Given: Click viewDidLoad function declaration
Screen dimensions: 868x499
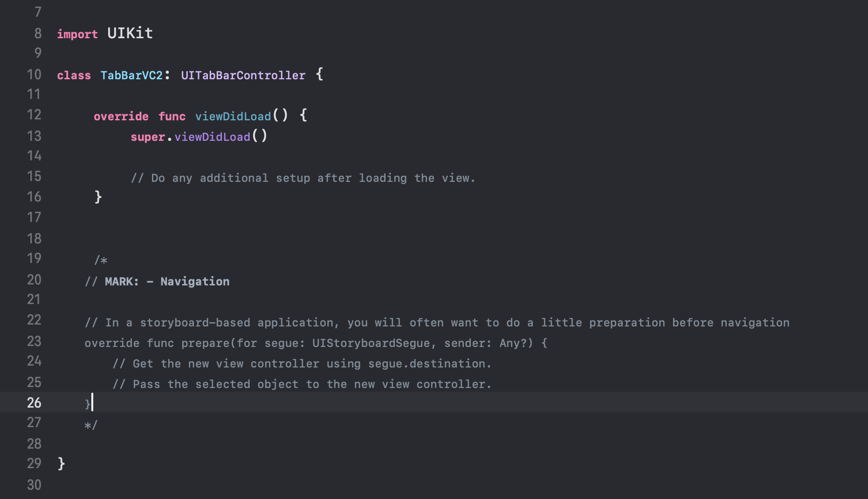Looking at the screenshot, I should click(233, 116).
